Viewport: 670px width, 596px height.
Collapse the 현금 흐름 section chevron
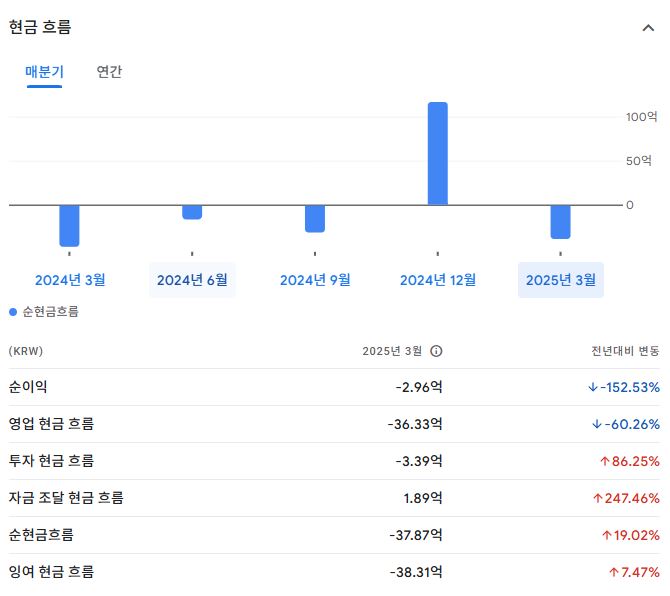(648, 28)
